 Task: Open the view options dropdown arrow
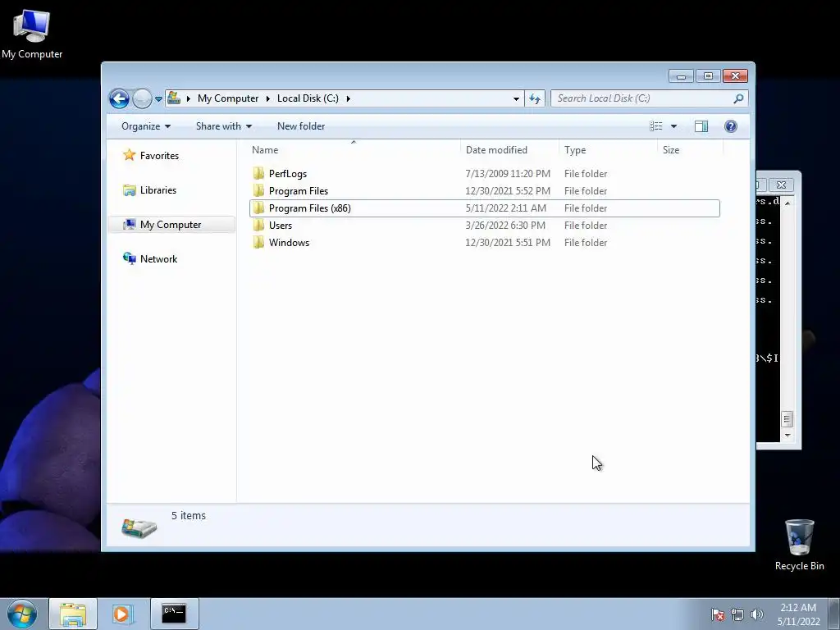674,126
